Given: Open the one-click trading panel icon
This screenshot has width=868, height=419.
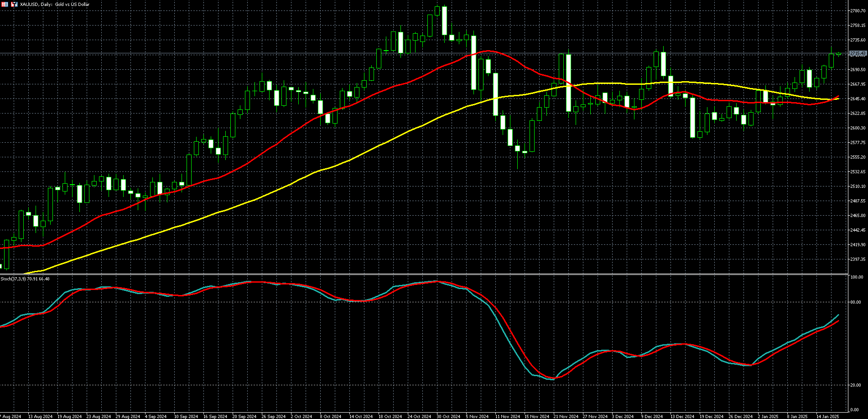Looking at the screenshot, I should (14, 4).
